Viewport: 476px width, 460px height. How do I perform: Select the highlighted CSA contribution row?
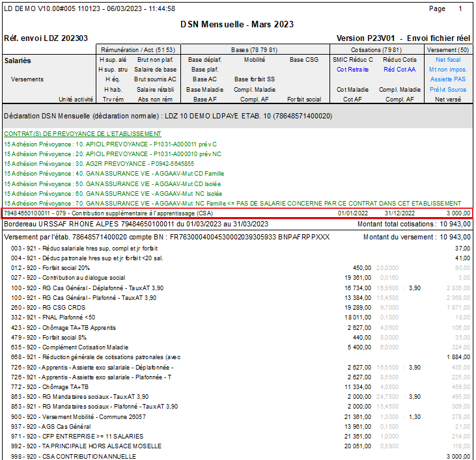[x=237, y=213]
